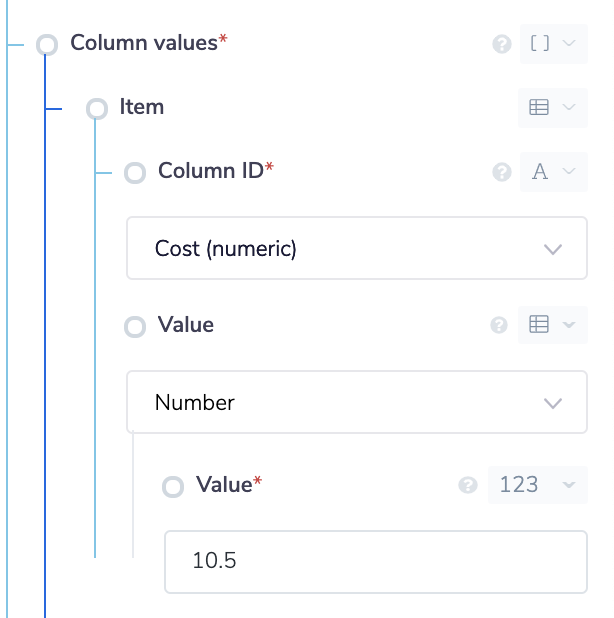The height and width of the screenshot is (618, 614).
Task: Click the table type icon on Item row
Action: point(539,108)
